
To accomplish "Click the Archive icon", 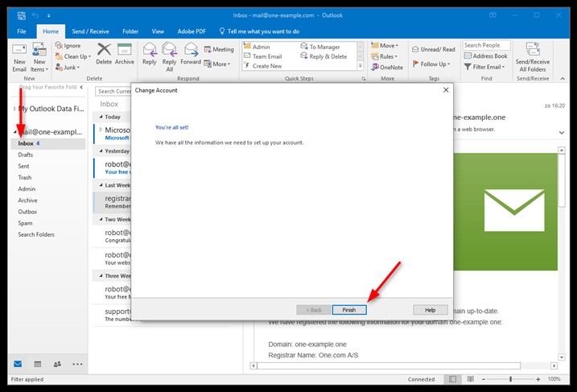I will point(125,49).
